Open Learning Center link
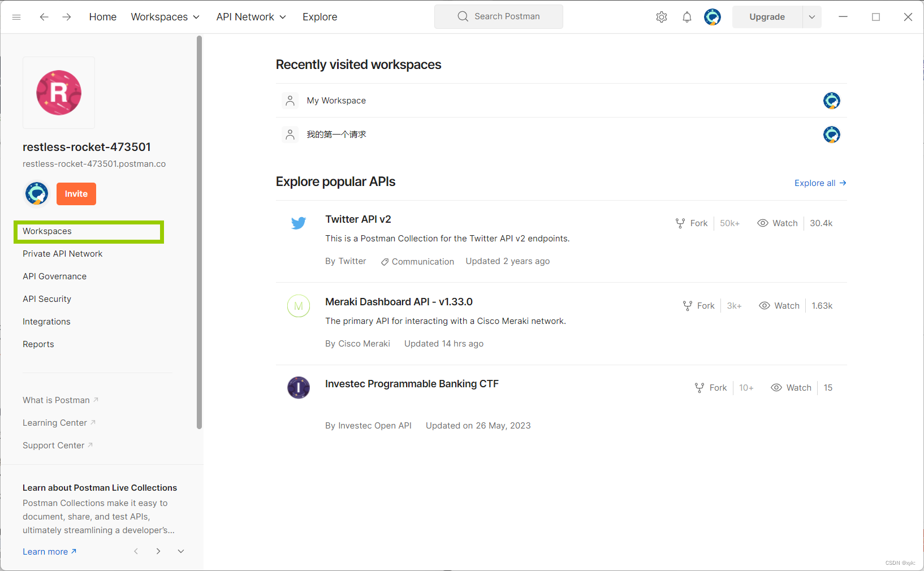The height and width of the screenshot is (571, 924). [59, 423]
